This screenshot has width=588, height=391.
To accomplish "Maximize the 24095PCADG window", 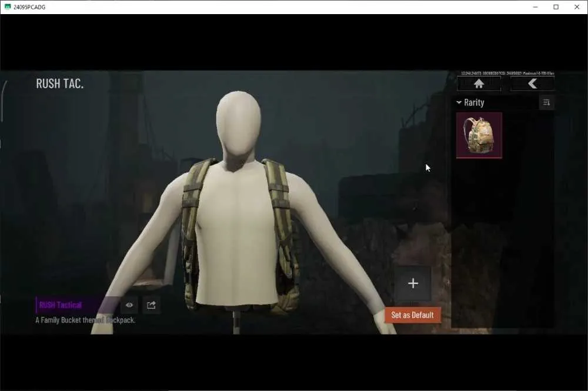I will click(x=556, y=7).
